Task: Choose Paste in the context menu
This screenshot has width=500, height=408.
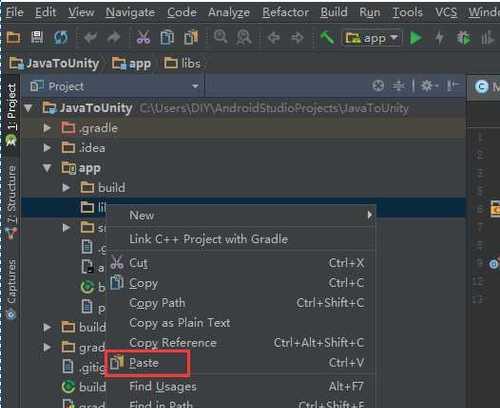Action: 241,363
